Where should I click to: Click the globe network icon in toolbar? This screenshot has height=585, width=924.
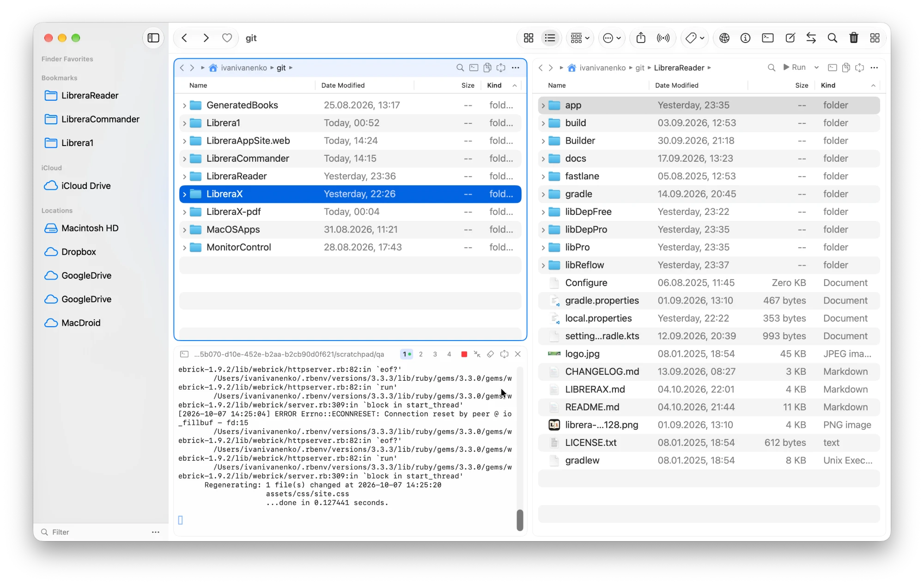tap(724, 38)
